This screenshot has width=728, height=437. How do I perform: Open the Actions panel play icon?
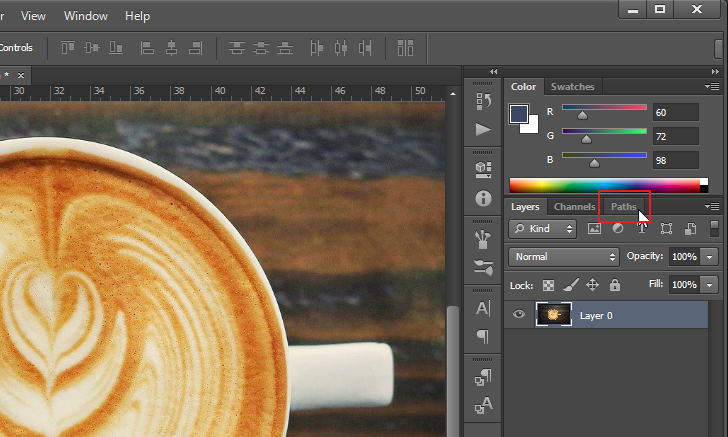[x=483, y=129]
